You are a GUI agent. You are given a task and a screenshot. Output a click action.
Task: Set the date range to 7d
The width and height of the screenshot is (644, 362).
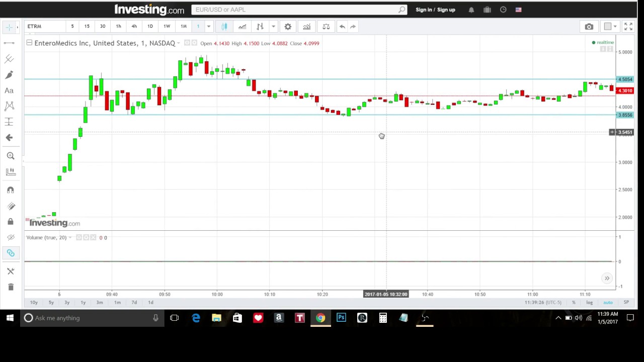tap(134, 302)
